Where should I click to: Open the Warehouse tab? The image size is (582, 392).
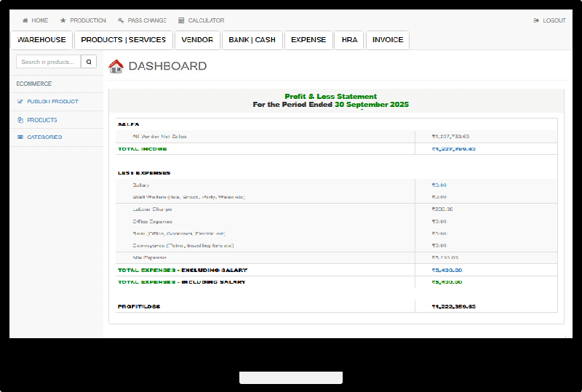41,40
